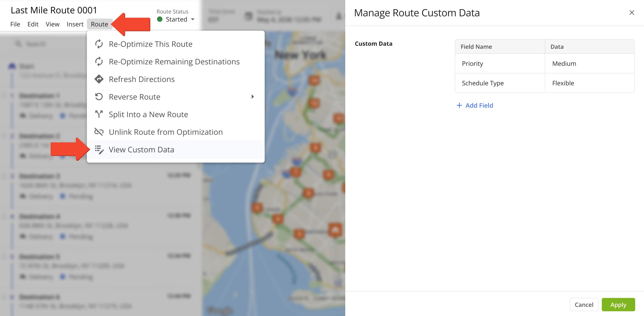Expand the Reverse Route submenu chevron
Screen dimensions: 644x316
(253, 97)
